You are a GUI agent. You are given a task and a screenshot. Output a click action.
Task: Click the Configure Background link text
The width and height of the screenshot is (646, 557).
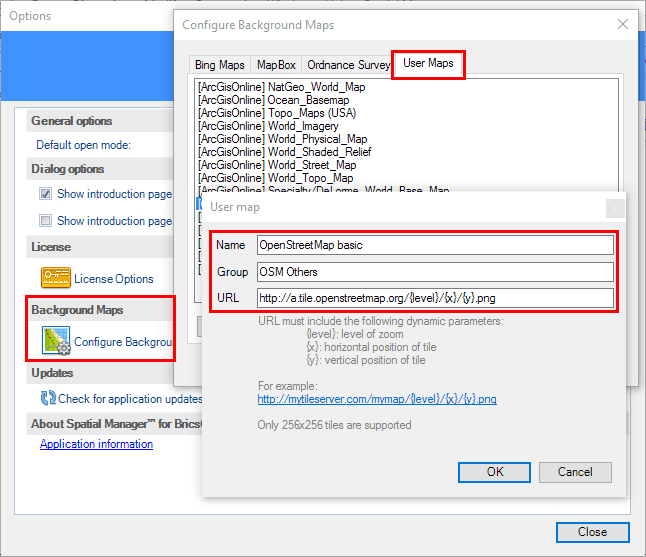[x=123, y=342]
